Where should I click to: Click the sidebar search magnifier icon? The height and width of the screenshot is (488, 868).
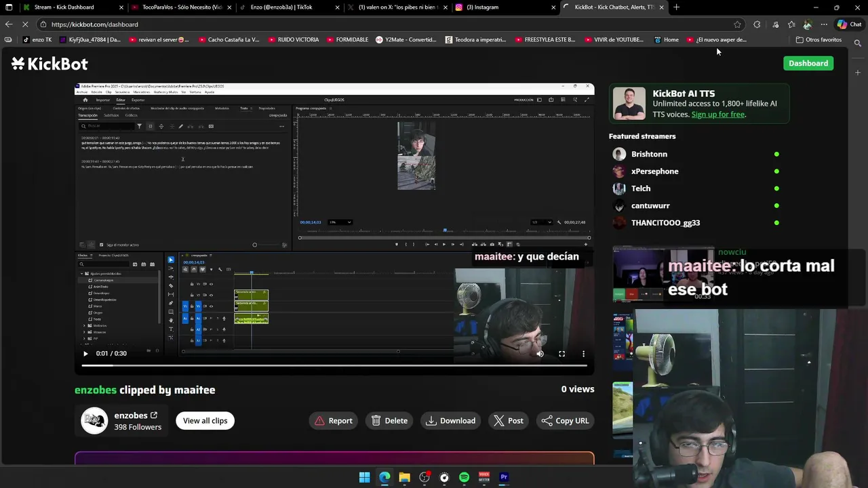[858, 43]
